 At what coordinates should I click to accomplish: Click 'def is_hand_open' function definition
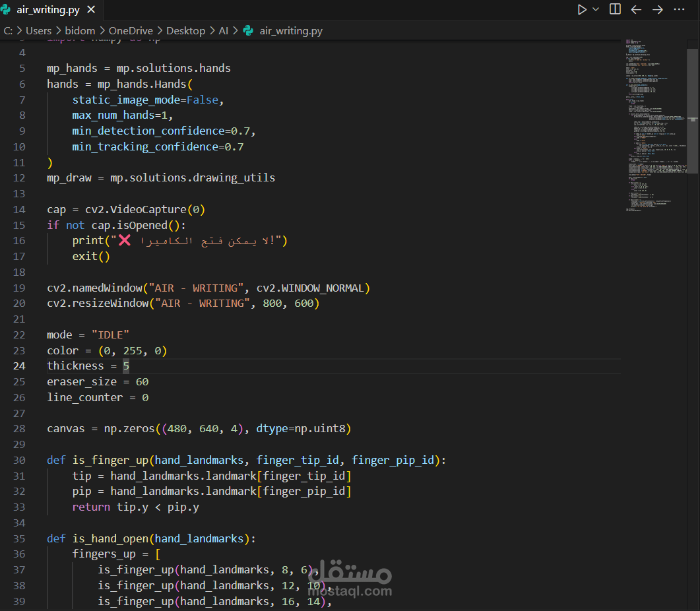coord(151,539)
